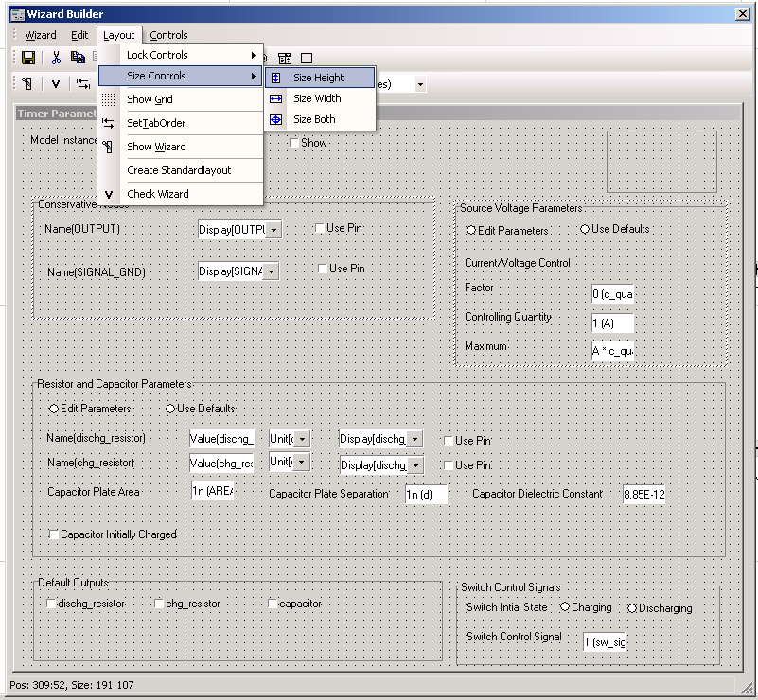This screenshot has height=700, width=758.
Task: Click the Copy icon in the toolbar
Action: 78,58
